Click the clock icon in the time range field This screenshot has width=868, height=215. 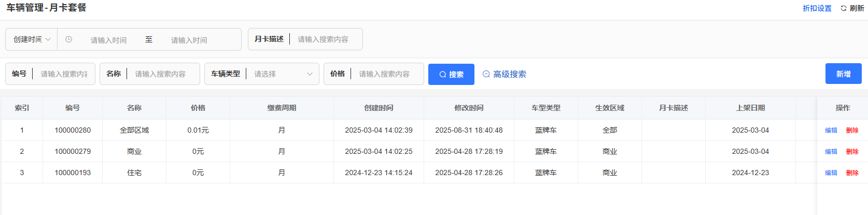(x=68, y=39)
